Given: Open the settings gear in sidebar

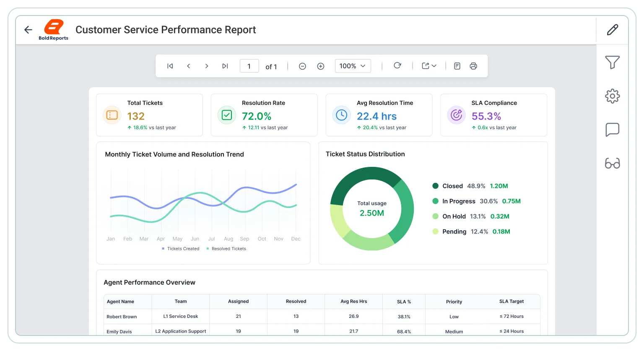Looking at the screenshot, I should pos(613,96).
